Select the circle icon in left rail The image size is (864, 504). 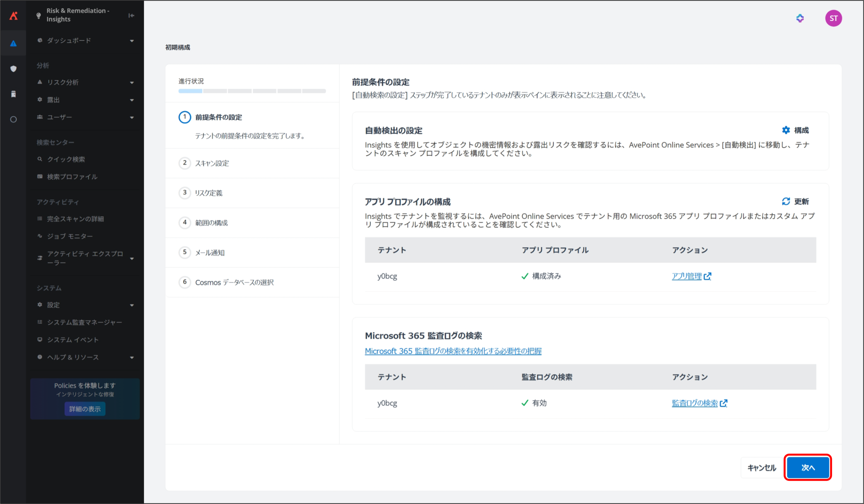pyautogui.click(x=13, y=119)
